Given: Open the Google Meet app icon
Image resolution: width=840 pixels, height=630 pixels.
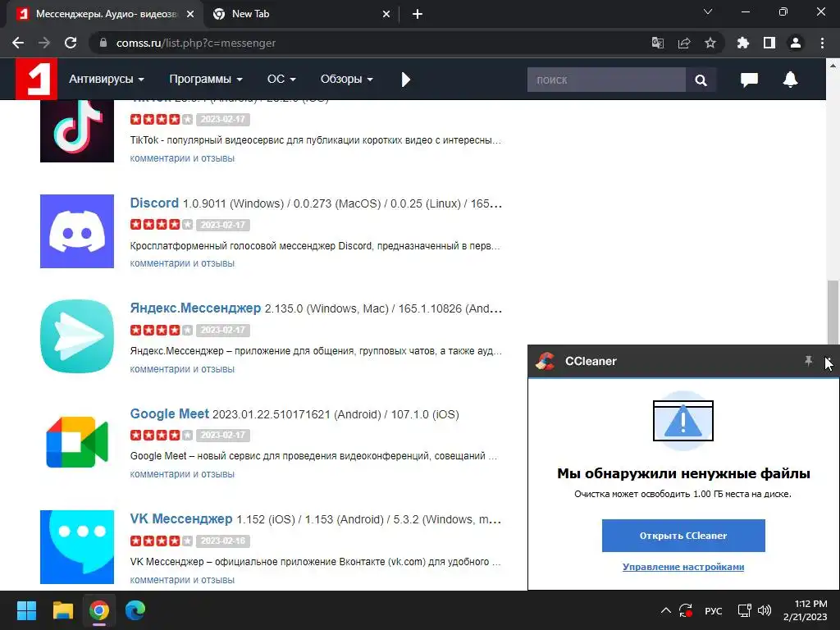Looking at the screenshot, I should (76, 442).
